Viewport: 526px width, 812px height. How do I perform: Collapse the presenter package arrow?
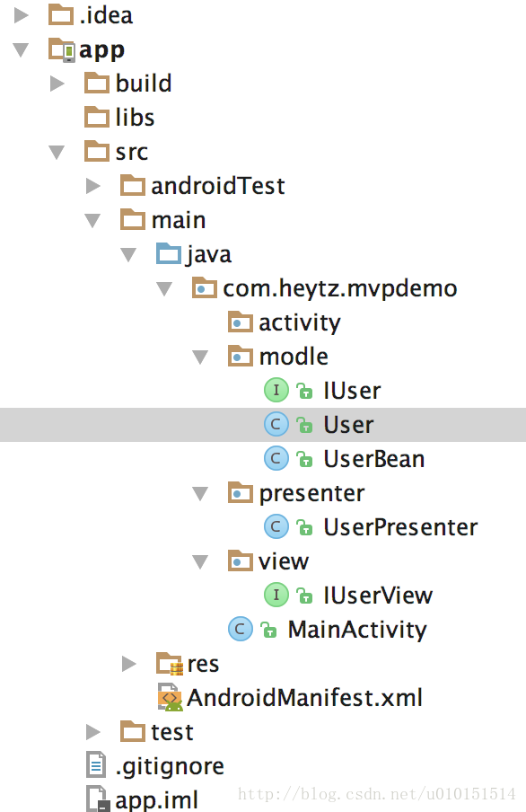[200, 493]
